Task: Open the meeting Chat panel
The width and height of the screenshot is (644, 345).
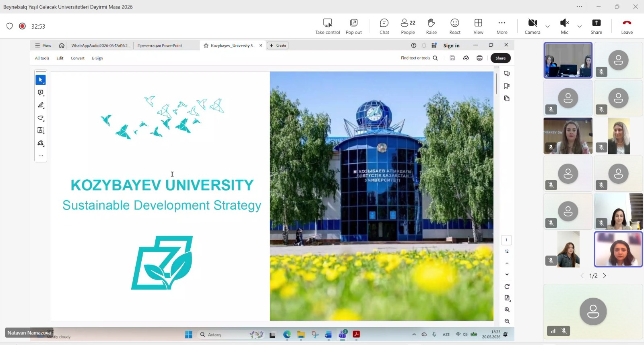Action: 384,27
